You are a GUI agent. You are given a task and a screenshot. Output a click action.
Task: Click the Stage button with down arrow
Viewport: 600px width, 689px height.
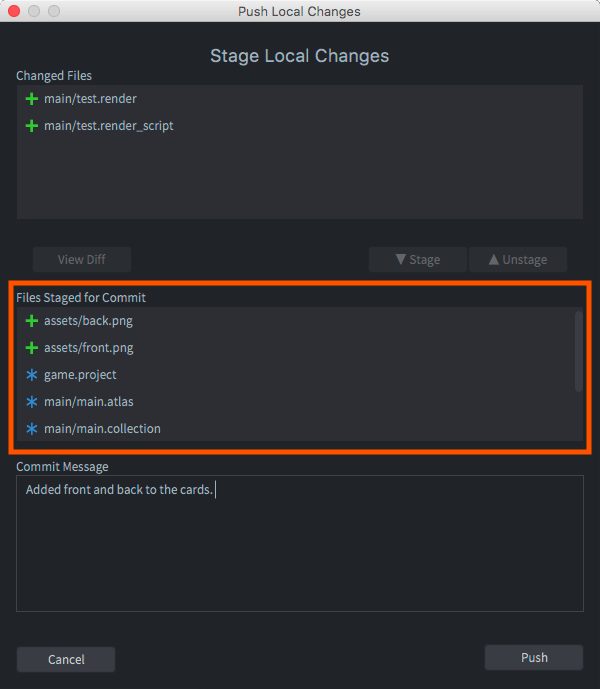point(418,260)
